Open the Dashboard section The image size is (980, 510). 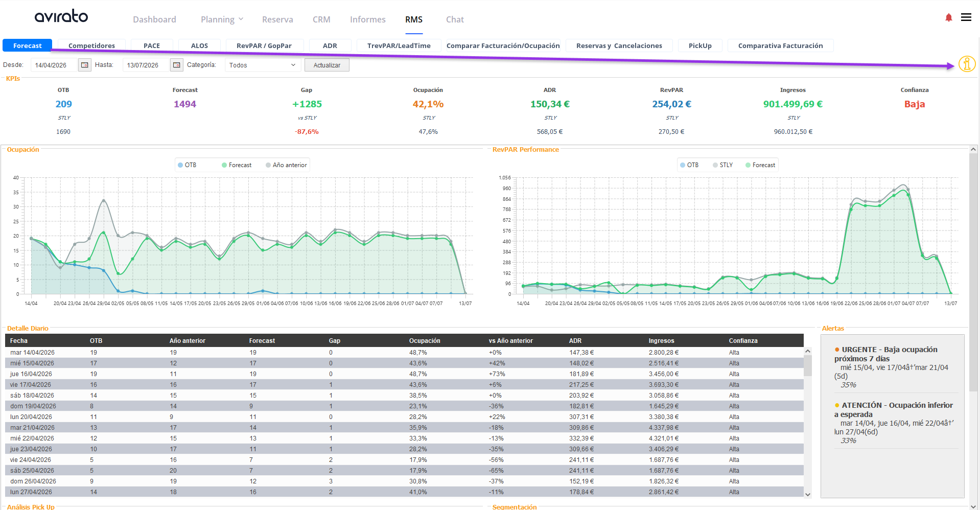[x=154, y=19]
